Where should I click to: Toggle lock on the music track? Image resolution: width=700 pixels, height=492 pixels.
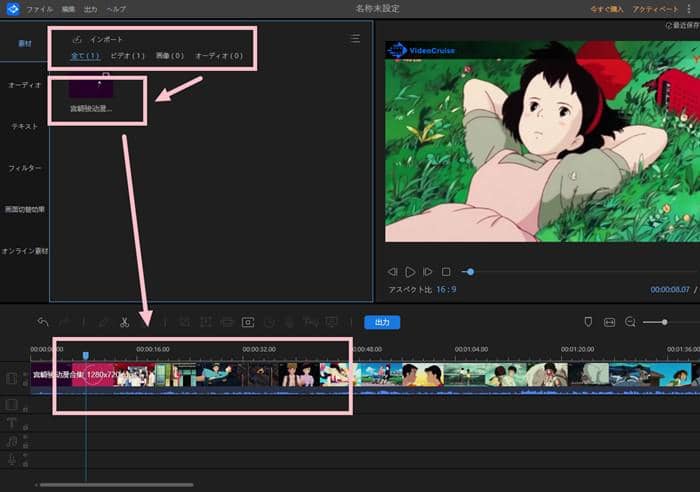[25, 446]
